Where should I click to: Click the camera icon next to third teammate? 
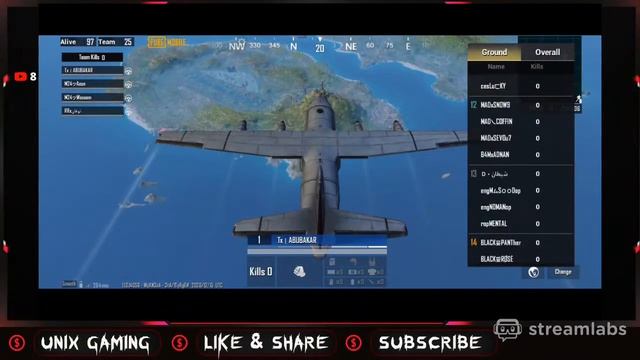128,98
